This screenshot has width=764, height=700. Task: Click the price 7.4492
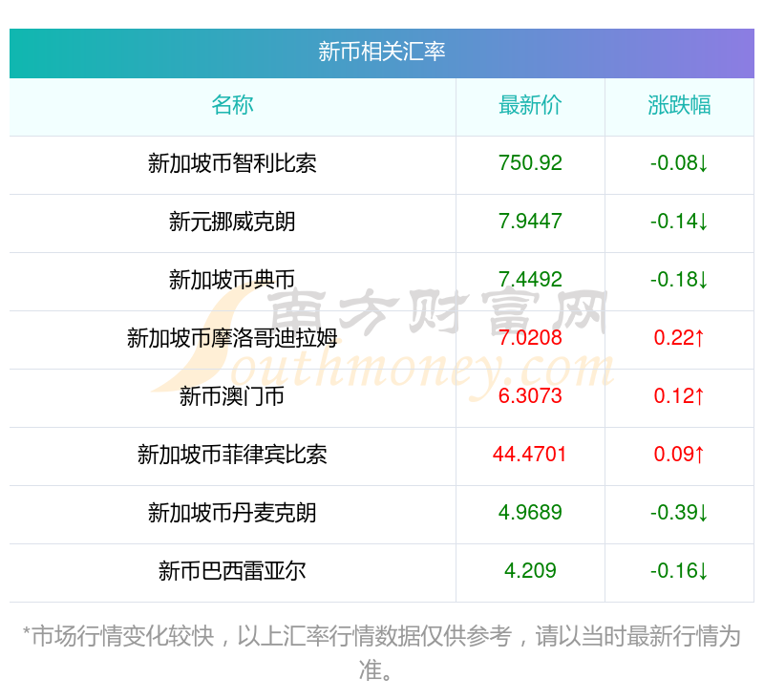coord(530,279)
